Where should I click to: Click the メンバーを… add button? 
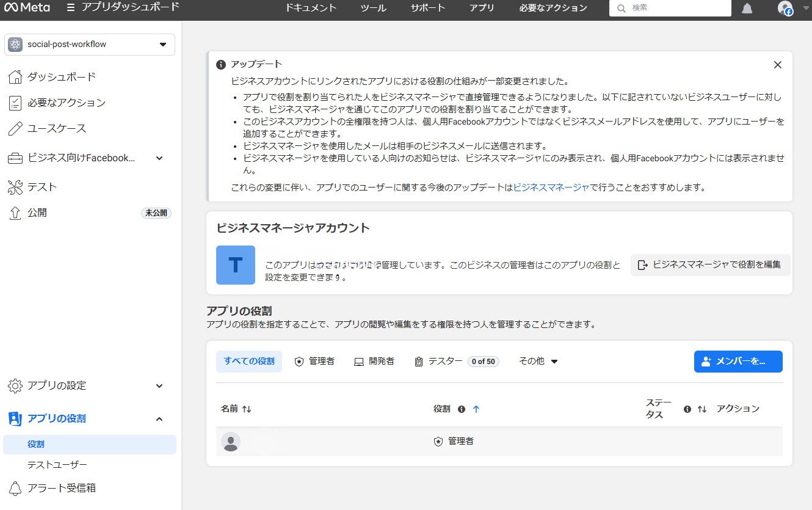point(738,362)
